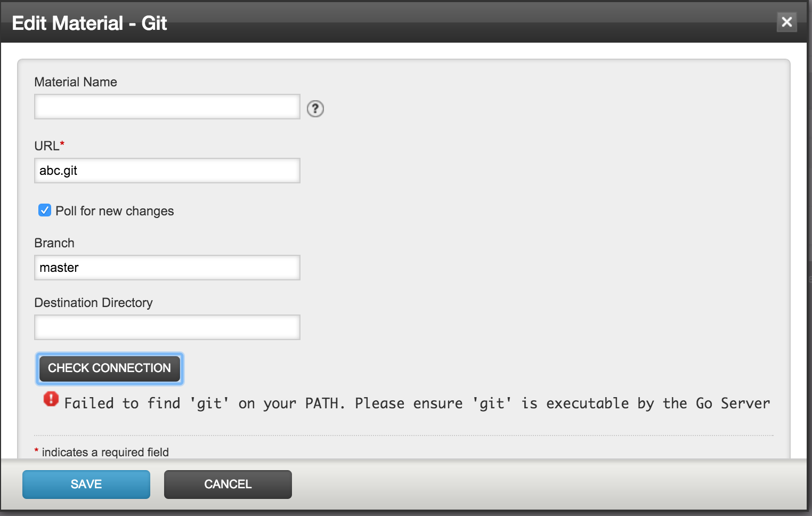Click into the URL field containing abc.git
Screen dimensions: 812x516
click(167, 171)
